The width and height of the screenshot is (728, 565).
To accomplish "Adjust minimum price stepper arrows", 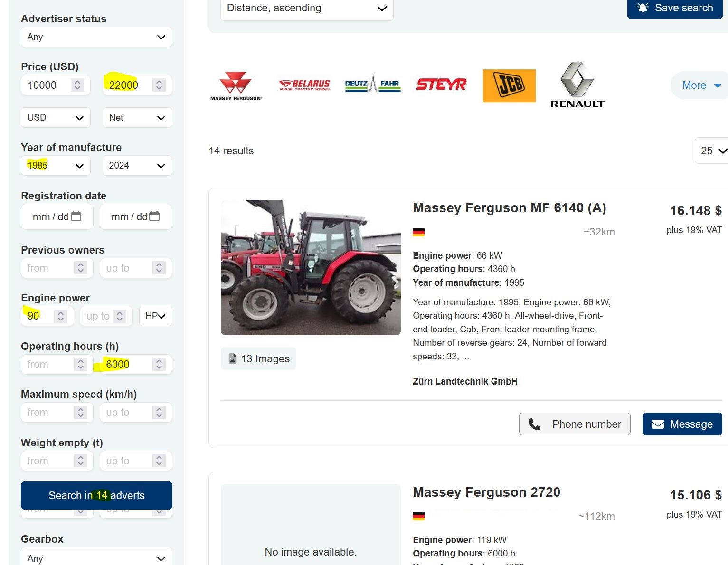I will (77, 85).
